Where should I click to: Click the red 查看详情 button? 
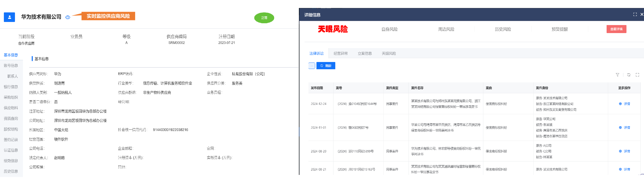click(x=616, y=29)
